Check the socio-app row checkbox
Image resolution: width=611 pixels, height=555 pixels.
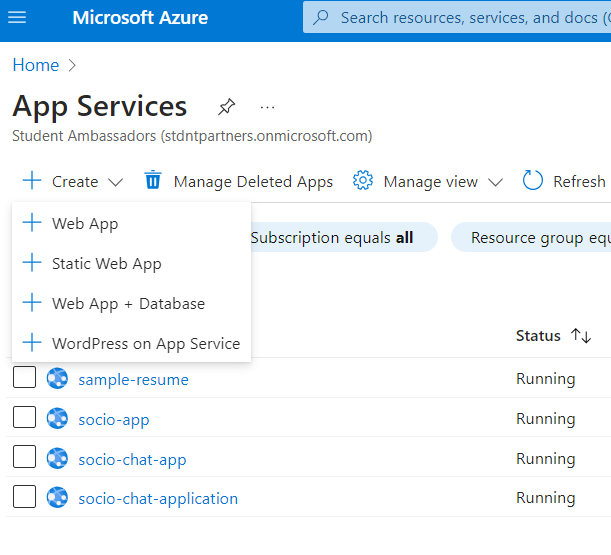pos(25,418)
